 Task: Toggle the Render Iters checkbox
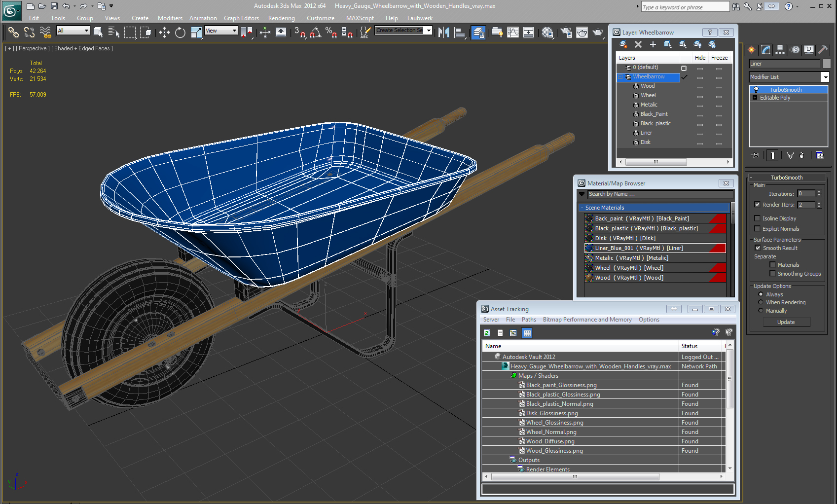coord(758,204)
